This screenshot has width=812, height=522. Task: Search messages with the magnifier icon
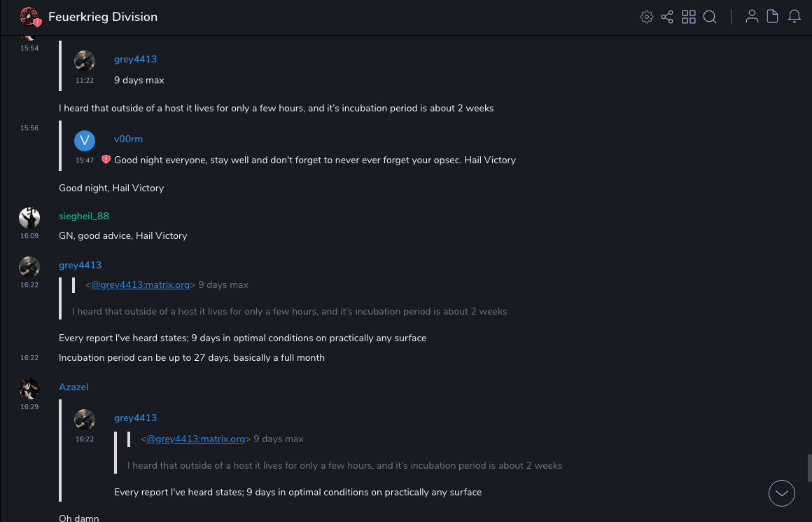710,17
